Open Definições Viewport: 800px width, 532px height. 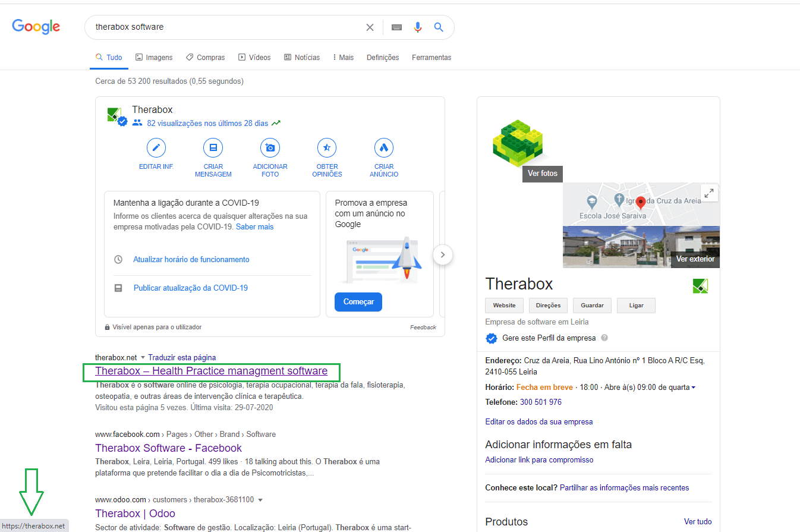[x=383, y=58]
